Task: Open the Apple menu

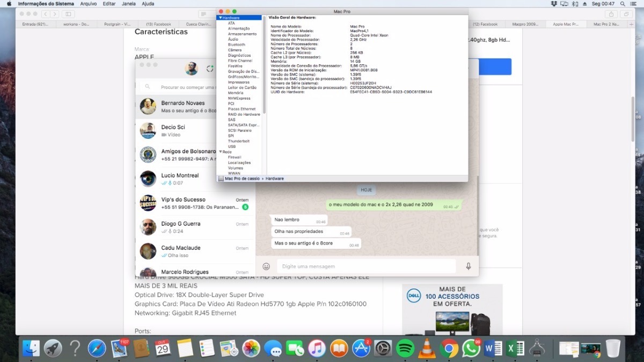Action: click(x=8, y=4)
